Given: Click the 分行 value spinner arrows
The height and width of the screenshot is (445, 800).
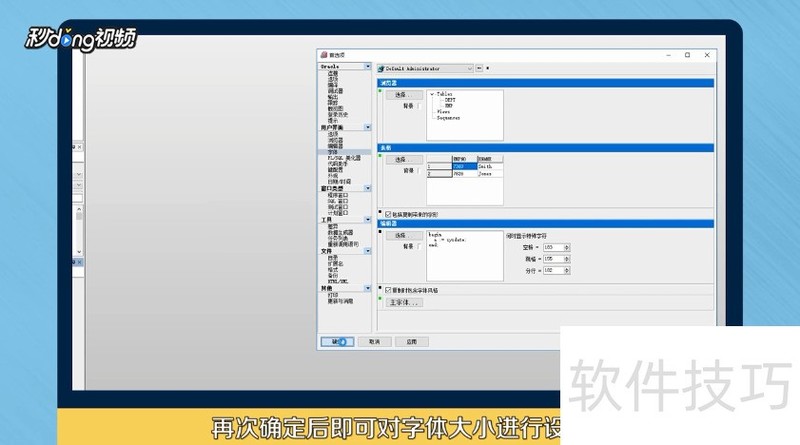Looking at the screenshot, I should coord(567,270).
